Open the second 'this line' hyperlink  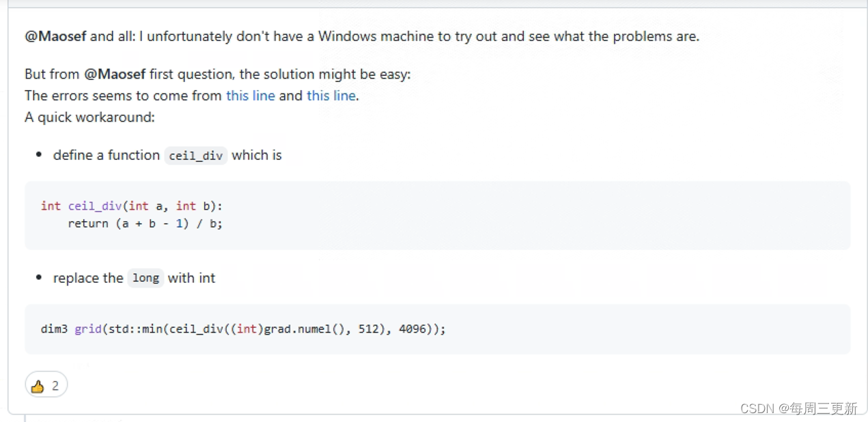[x=331, y=96]
